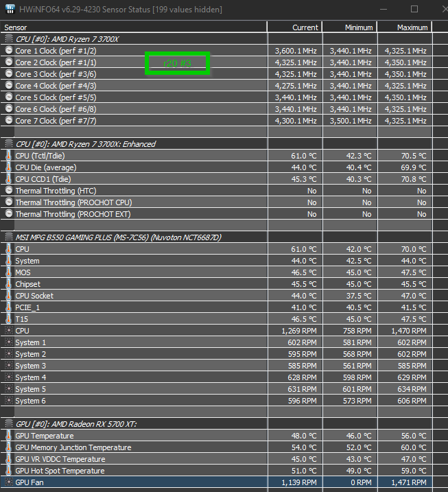Click the thermometer icon for GPU Temperature

pyautogui.click(x=8, y=436)
